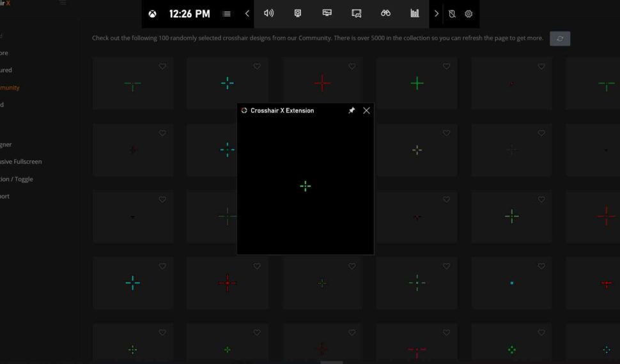Open Game Bar settings gear
Screen dimensions: 620x364
469,13
